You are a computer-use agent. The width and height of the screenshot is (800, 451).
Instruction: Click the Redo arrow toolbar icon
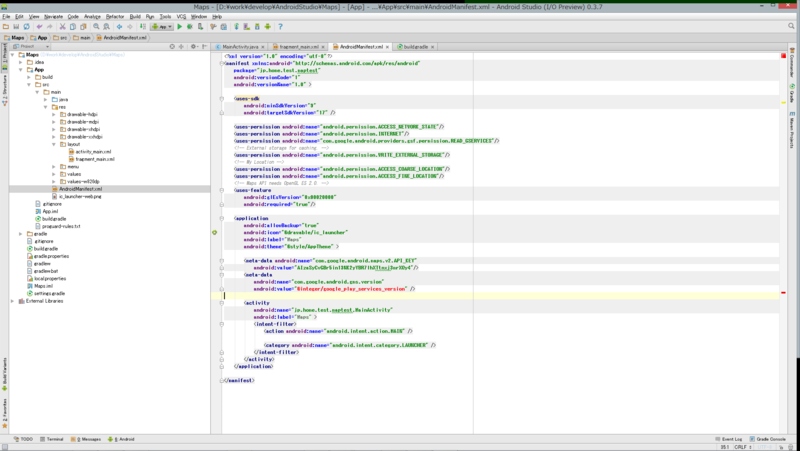click(x=49, y=27)
